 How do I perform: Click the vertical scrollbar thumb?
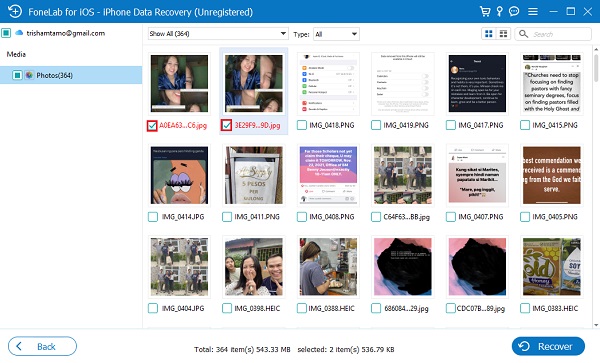tap(596, 68)
